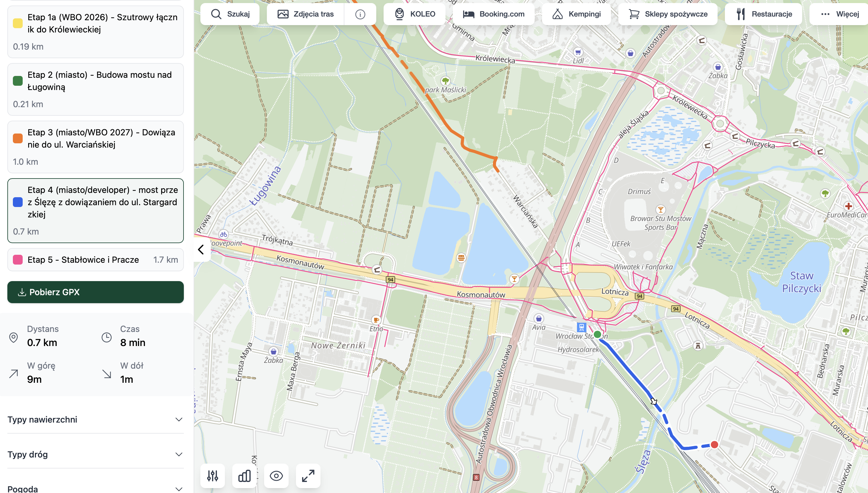Open the Więcej menu
The height and width of the screenshot is (493, 868).
tap(840, 14)
